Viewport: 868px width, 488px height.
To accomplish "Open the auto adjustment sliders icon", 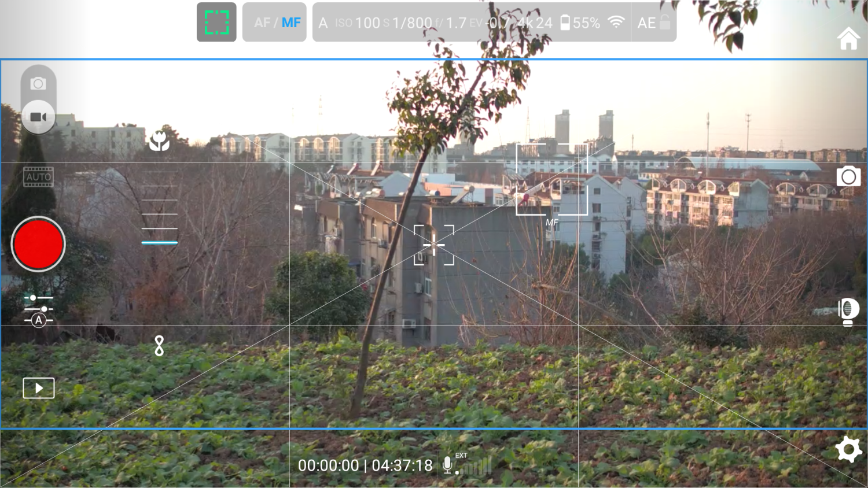I will pyautogui.click(x=38, y=310).
